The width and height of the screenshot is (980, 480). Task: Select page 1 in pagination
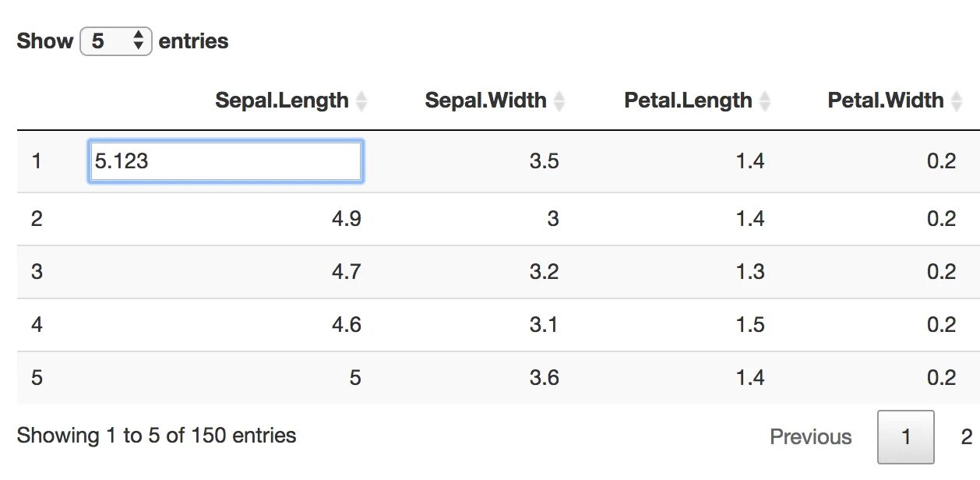click(x=905, y=437)
